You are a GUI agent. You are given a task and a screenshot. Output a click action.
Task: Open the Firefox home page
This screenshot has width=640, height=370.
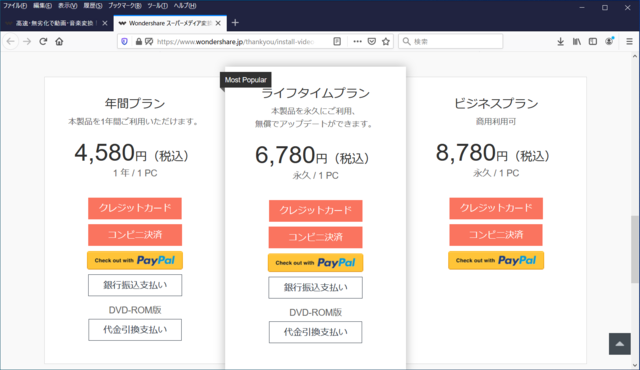59,41
